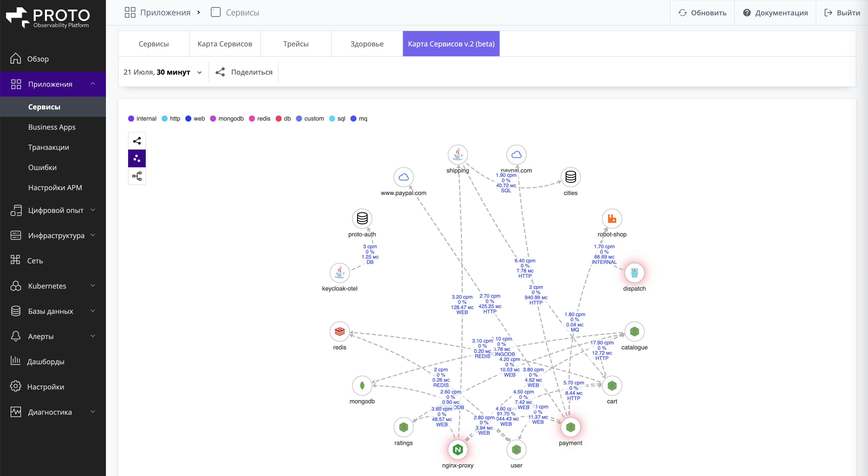Select the payment service node
The height and width of the screenshot is (476, 868).
pyautogui.click(x=570, y=427)
